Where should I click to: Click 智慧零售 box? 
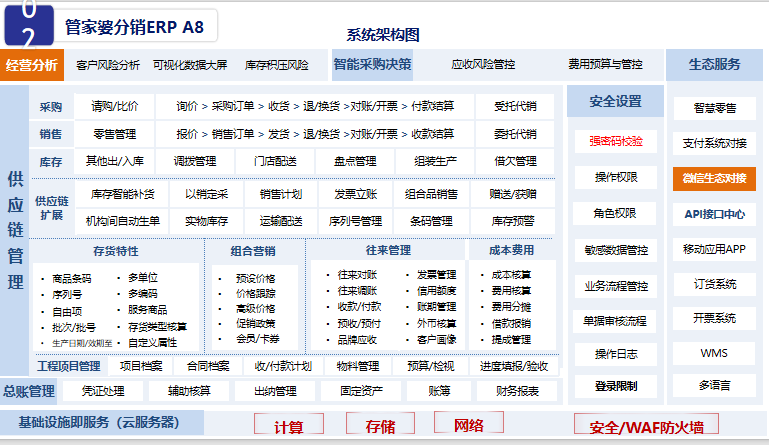tap(715, 108)
